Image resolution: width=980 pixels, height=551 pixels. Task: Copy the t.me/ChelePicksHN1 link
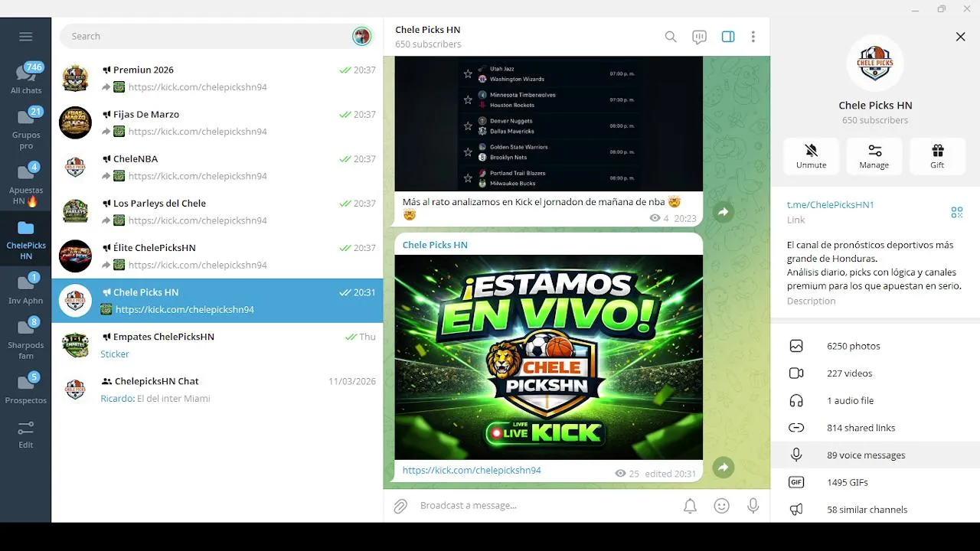tap(831, 205)
